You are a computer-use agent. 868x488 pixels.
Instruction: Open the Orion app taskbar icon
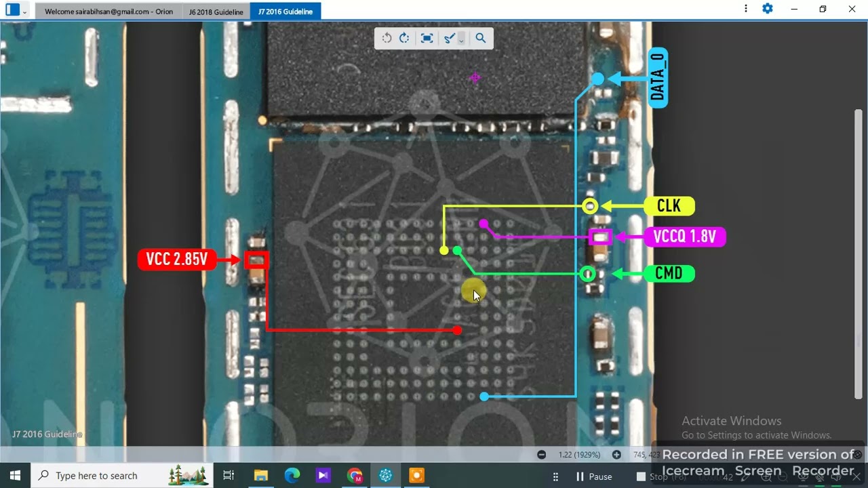point(386,476)
